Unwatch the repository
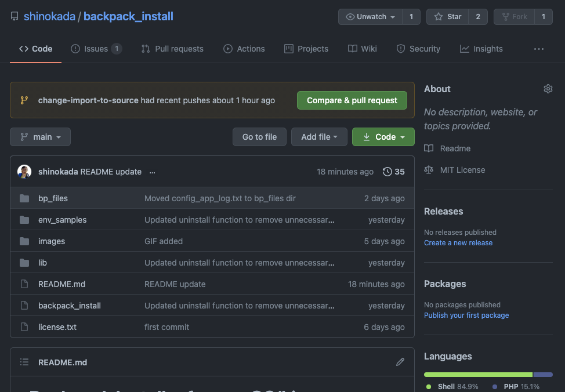Viewport: 565px width, 392px height. point(370,16)
